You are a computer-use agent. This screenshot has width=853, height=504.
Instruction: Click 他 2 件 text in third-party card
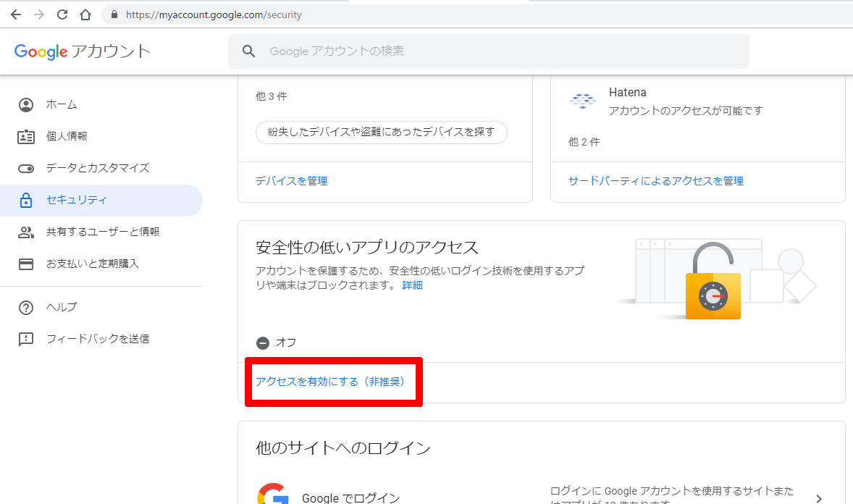click(584, 142)
